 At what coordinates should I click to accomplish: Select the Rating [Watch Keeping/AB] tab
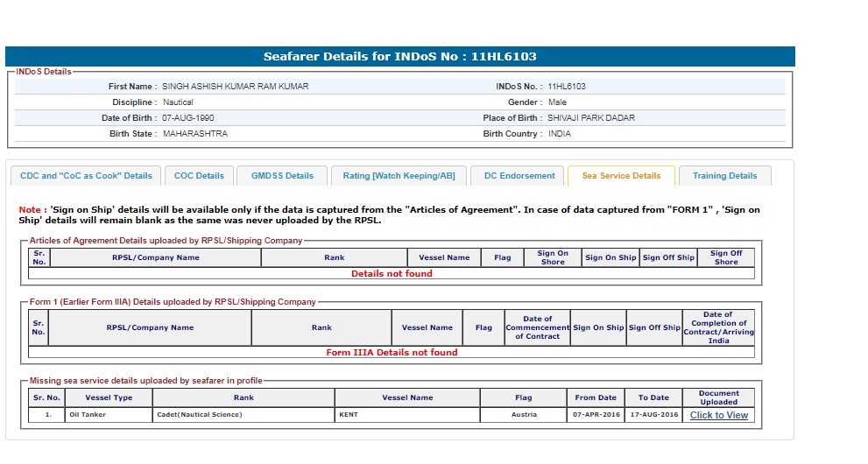399,176
